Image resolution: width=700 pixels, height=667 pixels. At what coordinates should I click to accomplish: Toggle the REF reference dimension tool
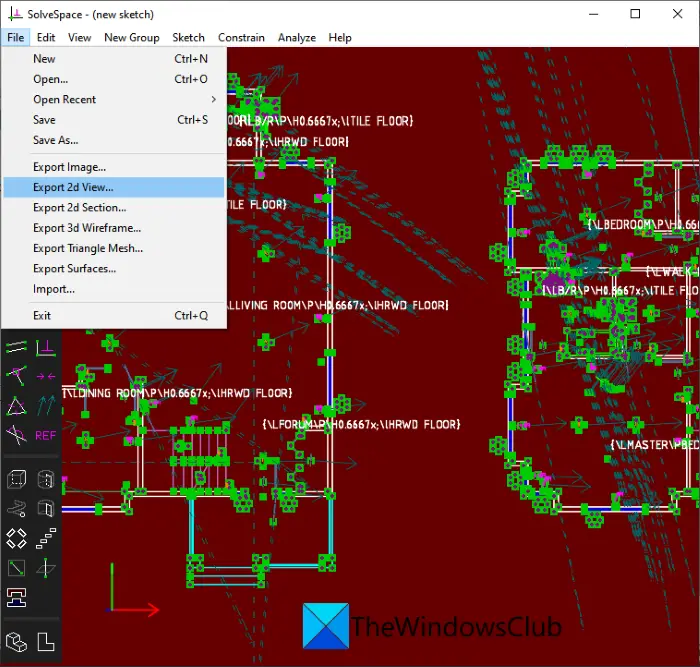46,435
